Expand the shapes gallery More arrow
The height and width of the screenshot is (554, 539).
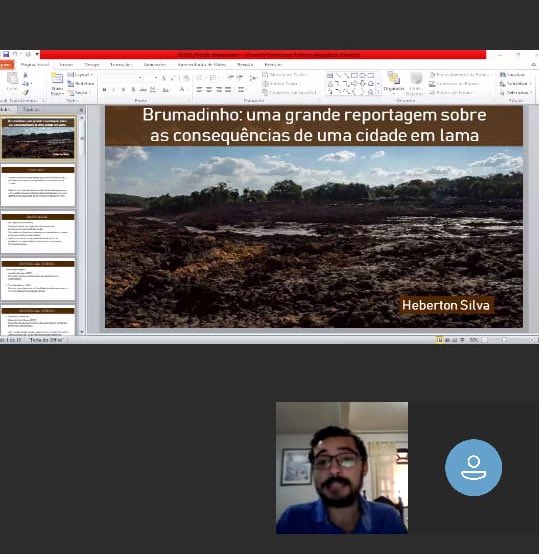[379, 92]
